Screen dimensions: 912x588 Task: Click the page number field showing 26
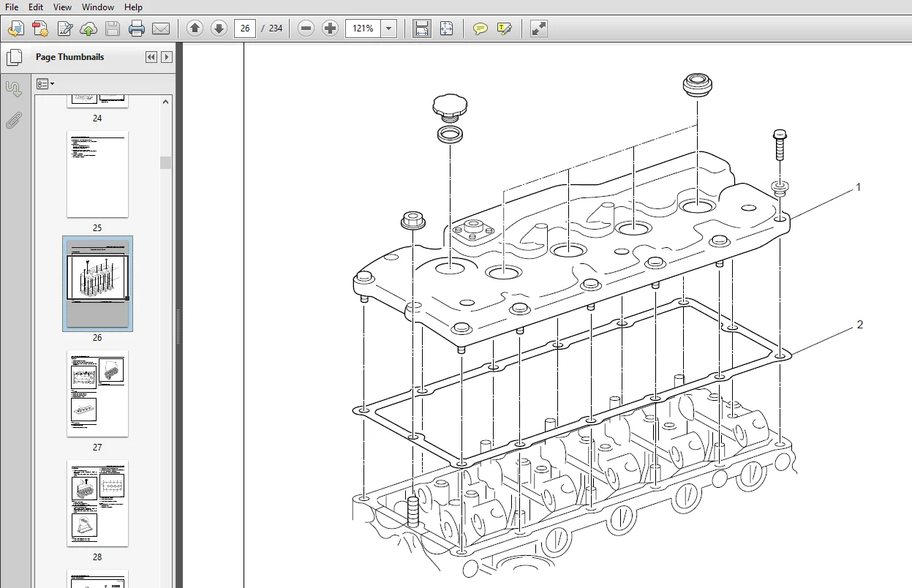coord(245,29)
